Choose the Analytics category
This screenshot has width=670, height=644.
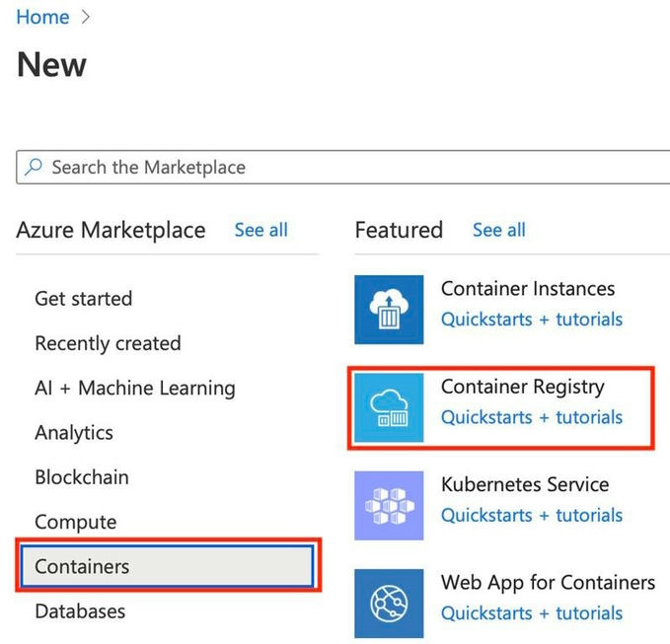click(74, 432)
